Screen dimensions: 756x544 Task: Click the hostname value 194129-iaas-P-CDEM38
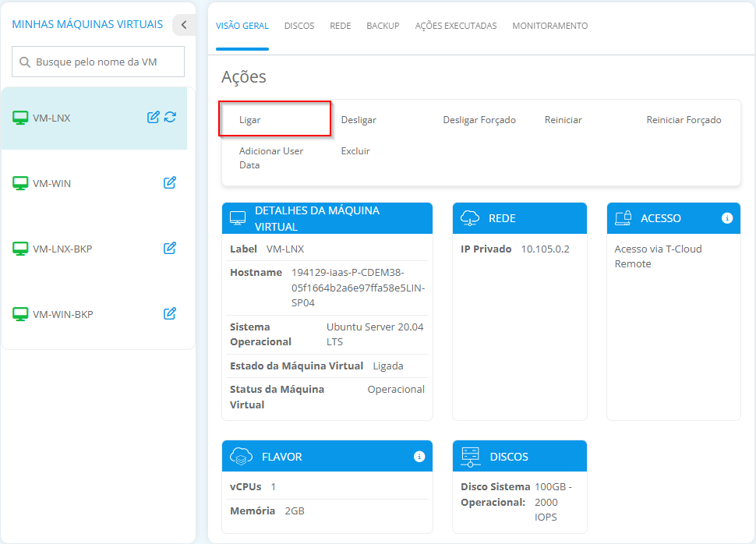point(358,288)
